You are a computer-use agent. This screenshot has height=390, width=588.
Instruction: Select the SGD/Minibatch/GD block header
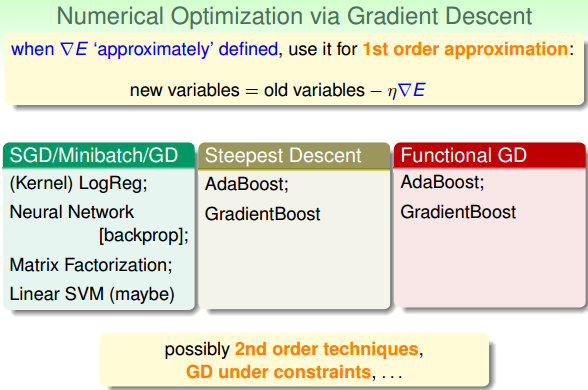99,155
